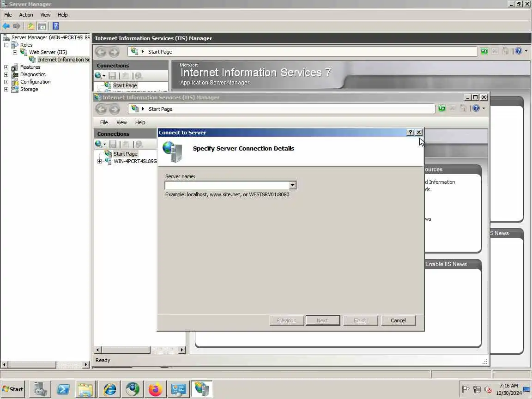
Task: Open File menu in foreground IIS Manager
Action: (104, 122)
